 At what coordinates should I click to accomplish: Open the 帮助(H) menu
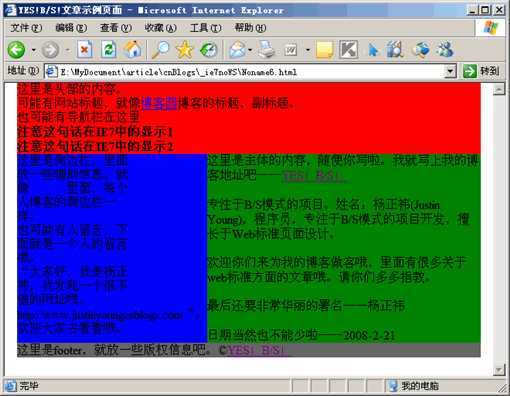coord(250,28)
